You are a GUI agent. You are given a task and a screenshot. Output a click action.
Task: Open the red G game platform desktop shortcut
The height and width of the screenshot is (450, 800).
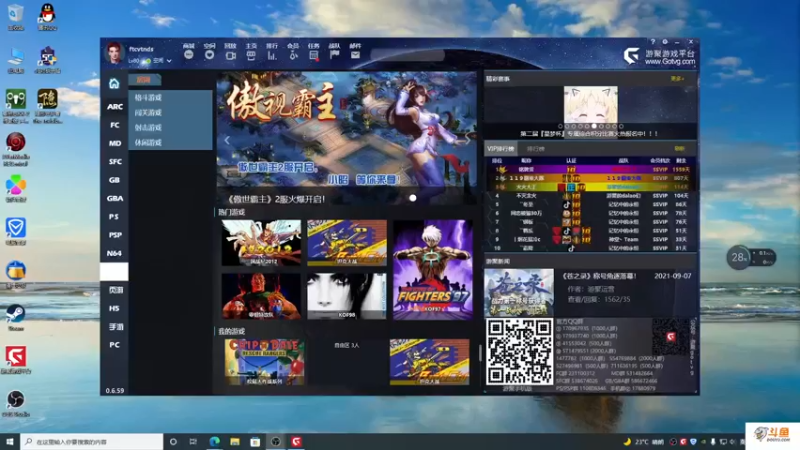[15, 359]
